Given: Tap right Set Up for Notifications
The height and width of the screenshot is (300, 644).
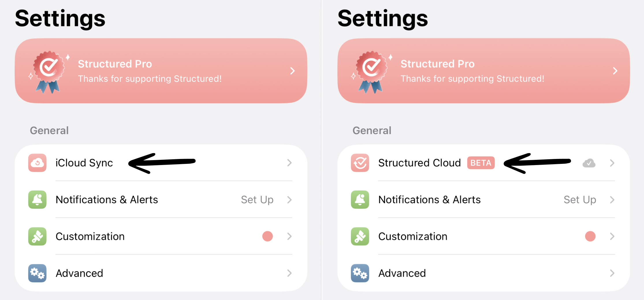Looking at the screenshot, I should click(580, 200).
